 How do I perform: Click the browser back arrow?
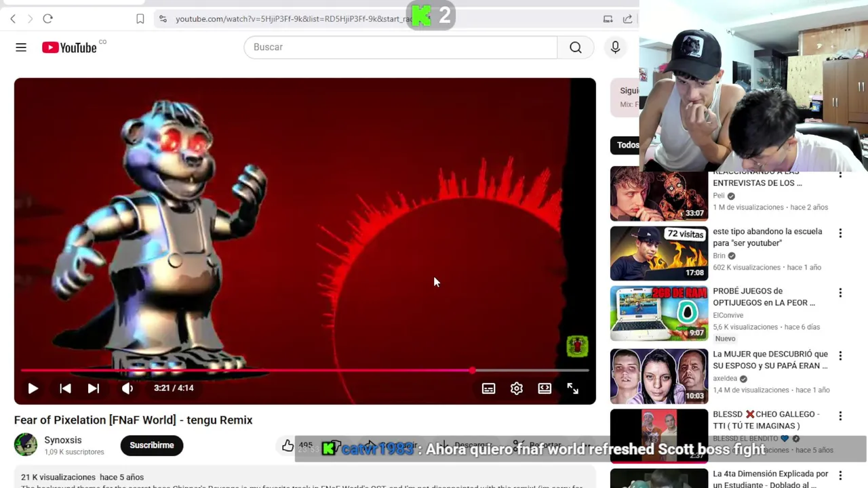click(x=13, y=19)
